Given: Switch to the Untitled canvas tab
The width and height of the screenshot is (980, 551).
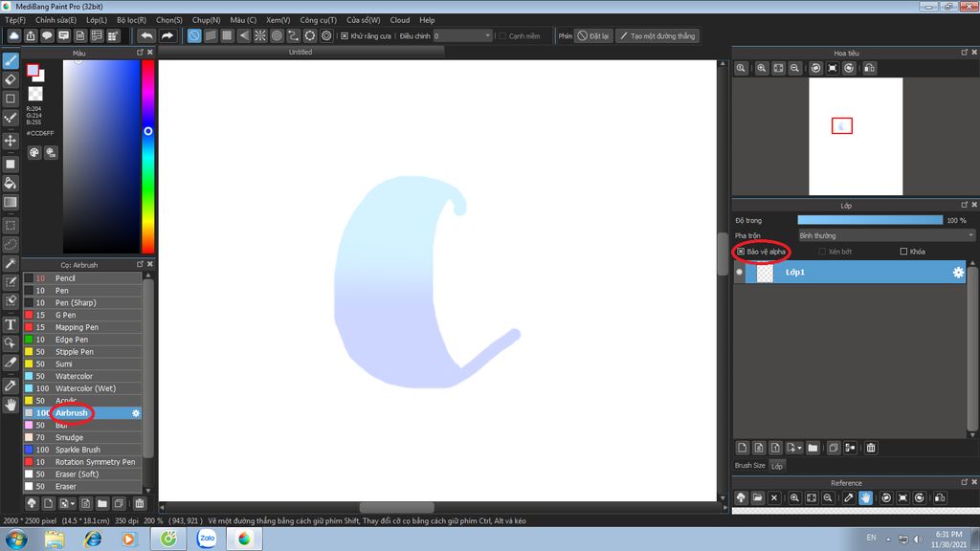Looking at the screenshot, I should [x=301, y=53].
